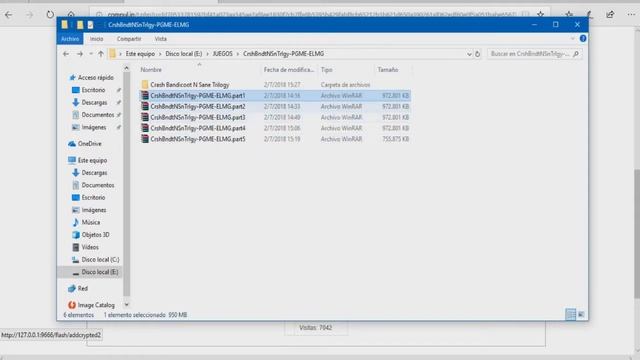
Task: Open Descargas under Este equipo
Action: click(x=94, y=173)
